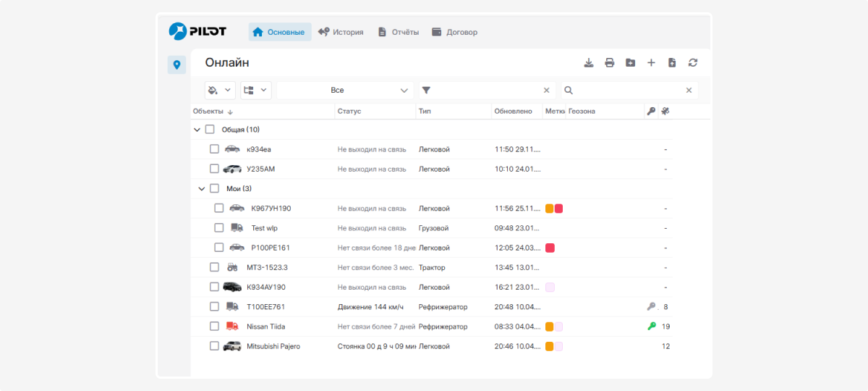Screen dimensions: 868x391
Task: Open the Все dropdown
Action: pyautogui.click(x=344, y=91)
